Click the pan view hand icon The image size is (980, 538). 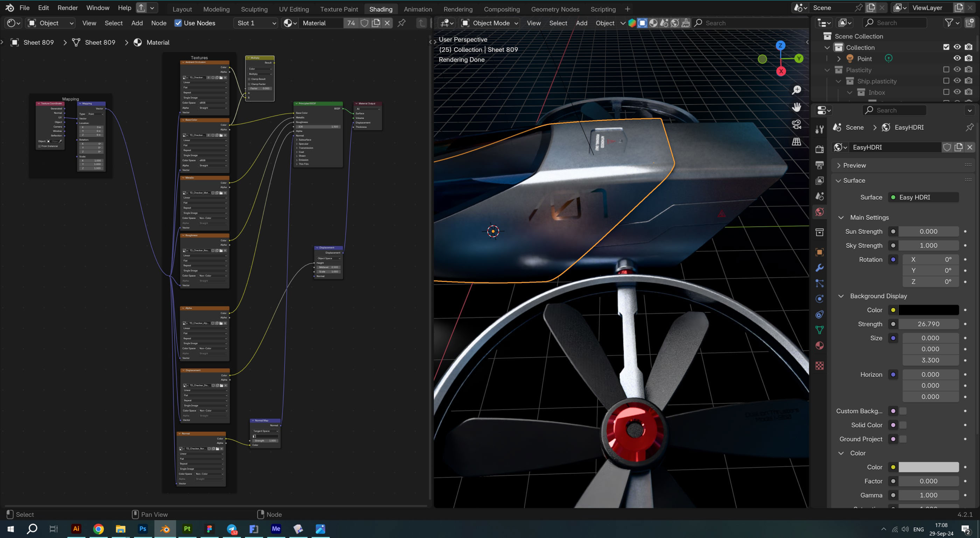click(x=796, y=107)
